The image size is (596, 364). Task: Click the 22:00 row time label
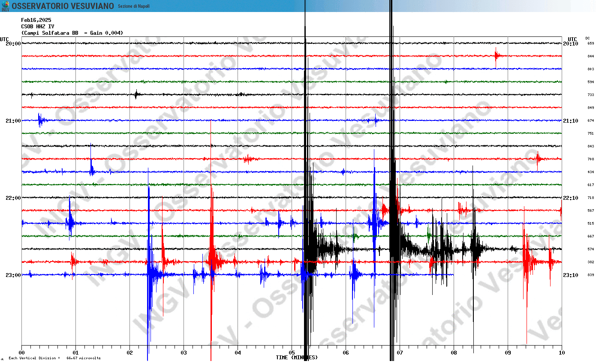[13, 198]
